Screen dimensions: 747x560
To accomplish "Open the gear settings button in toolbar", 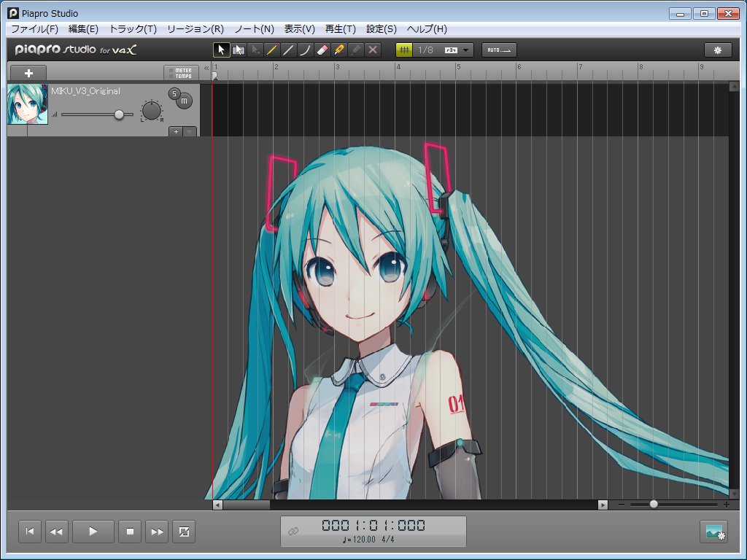I will 718,50.
